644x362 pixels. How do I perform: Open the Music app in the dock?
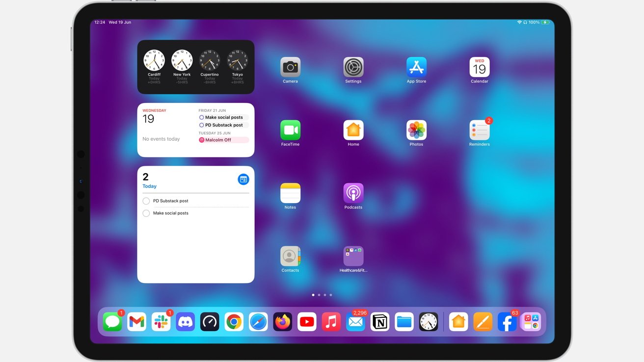(x=331, y=322)
